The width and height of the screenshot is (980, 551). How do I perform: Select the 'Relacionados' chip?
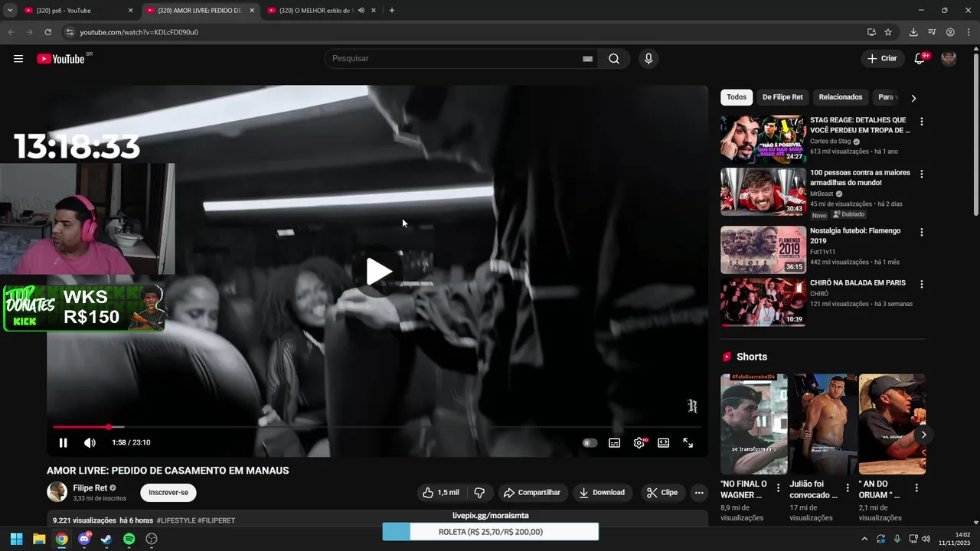click(x=841, y=97)
